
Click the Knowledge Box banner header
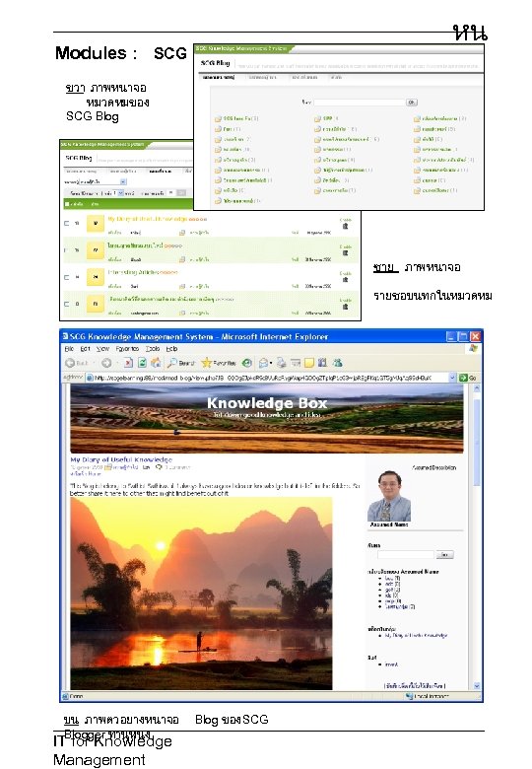pyautogui.click(x=267, y=418)
